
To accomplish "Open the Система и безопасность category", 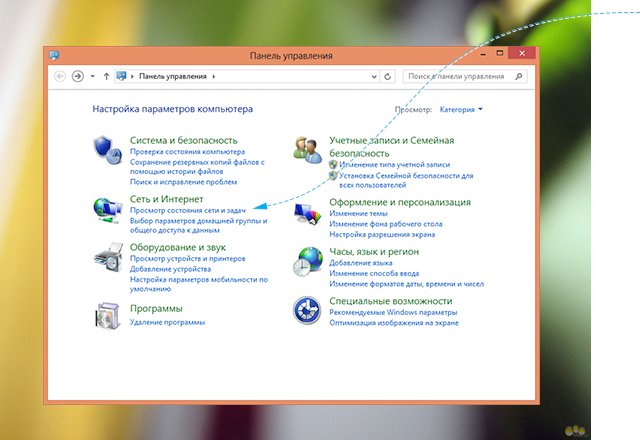I will (184, 140).
